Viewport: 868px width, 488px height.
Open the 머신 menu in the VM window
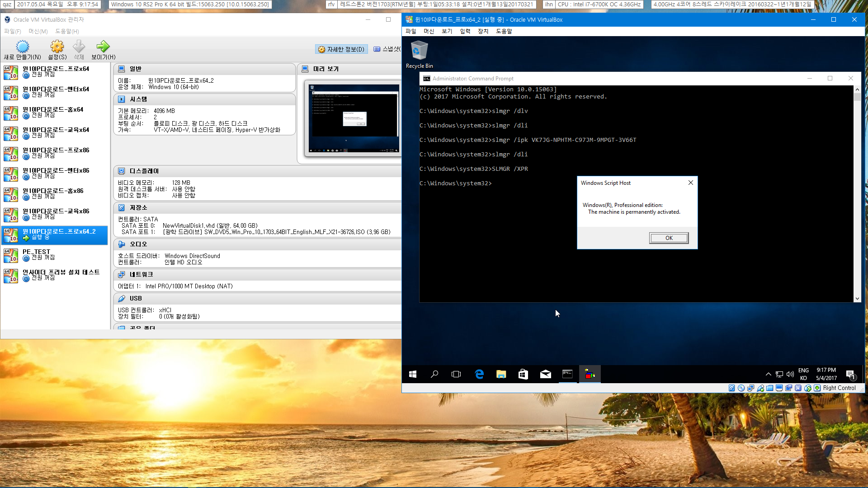pos(429,32)
